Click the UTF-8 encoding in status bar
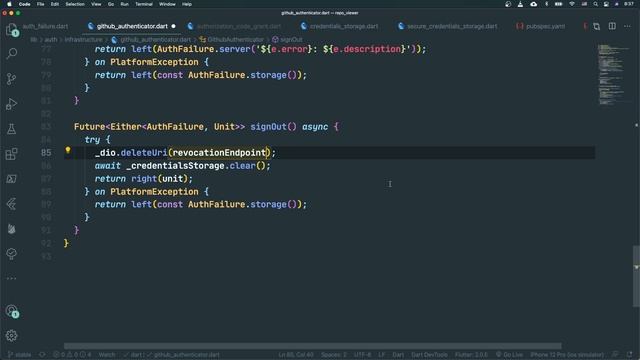This screenshot has height=360, width=640. click(362, 355)
